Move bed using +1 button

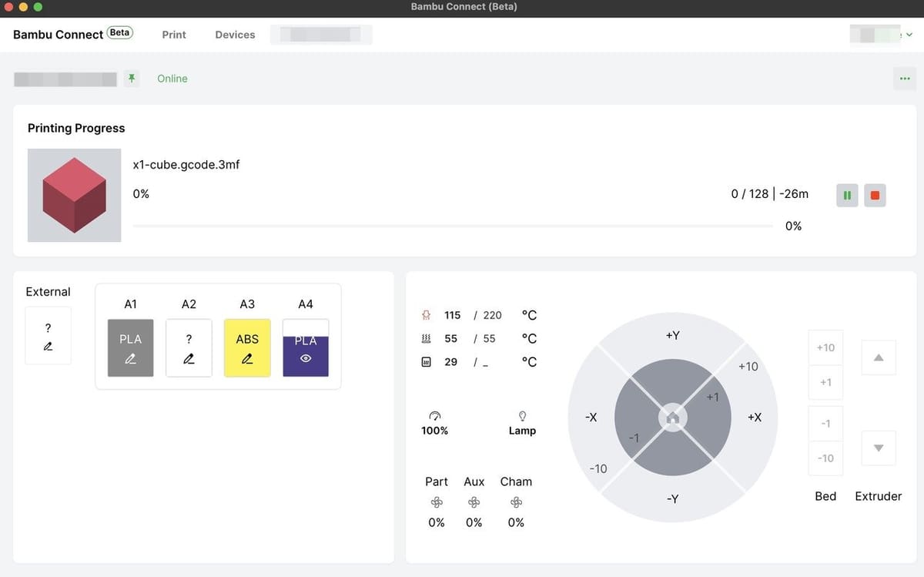point(825,382)
